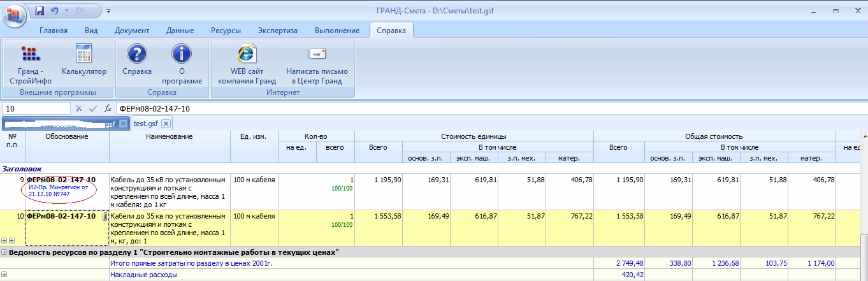
Task: Open the Undo history dropdown arrow
Action: 66,11
